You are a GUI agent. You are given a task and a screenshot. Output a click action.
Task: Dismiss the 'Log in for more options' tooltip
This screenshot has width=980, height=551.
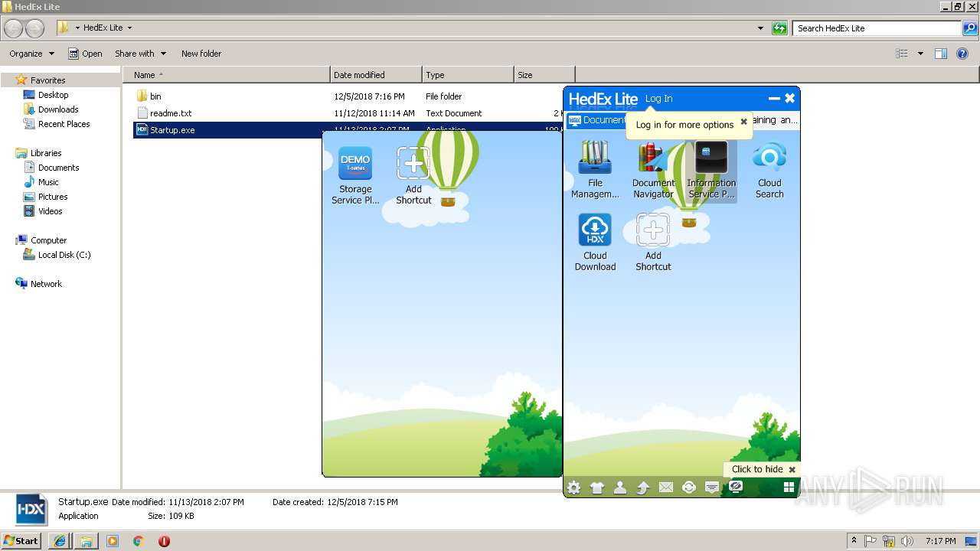743,122
